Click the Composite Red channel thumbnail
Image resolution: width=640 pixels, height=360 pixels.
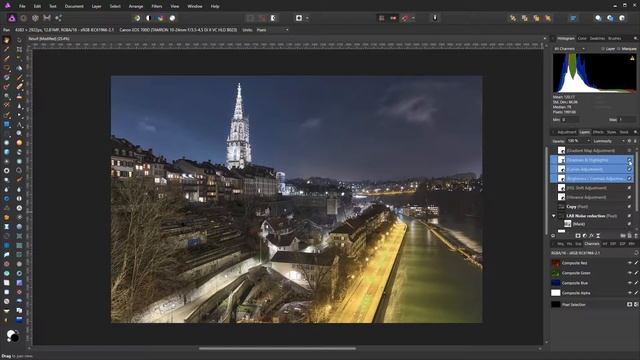pyautogui.click(x=556, y=263)
